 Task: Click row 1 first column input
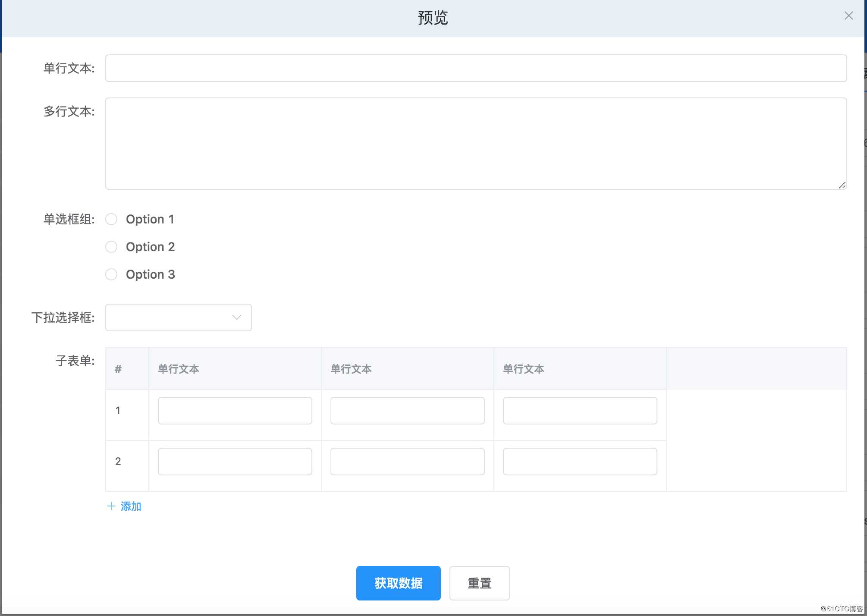[235, 411]
